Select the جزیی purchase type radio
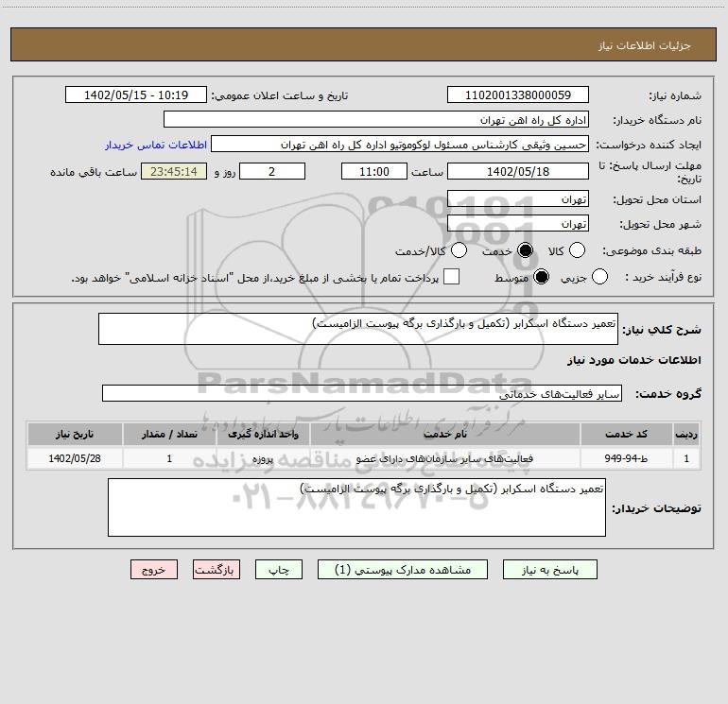The image size is (728, 704). (x=599, y=277)
